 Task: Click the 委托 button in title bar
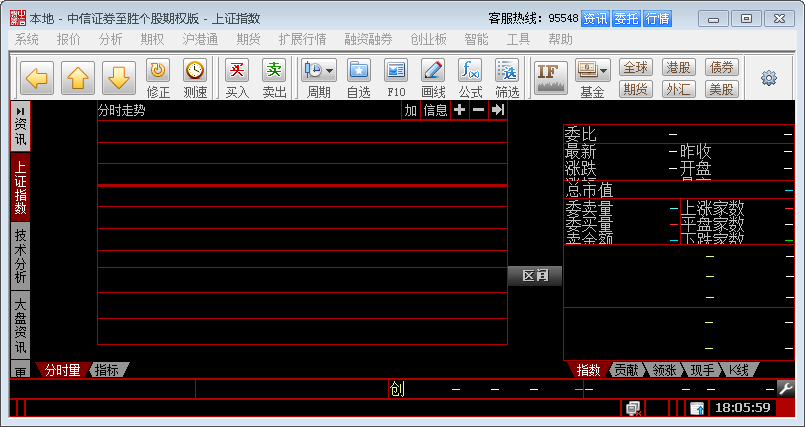[x=626, y=18]
